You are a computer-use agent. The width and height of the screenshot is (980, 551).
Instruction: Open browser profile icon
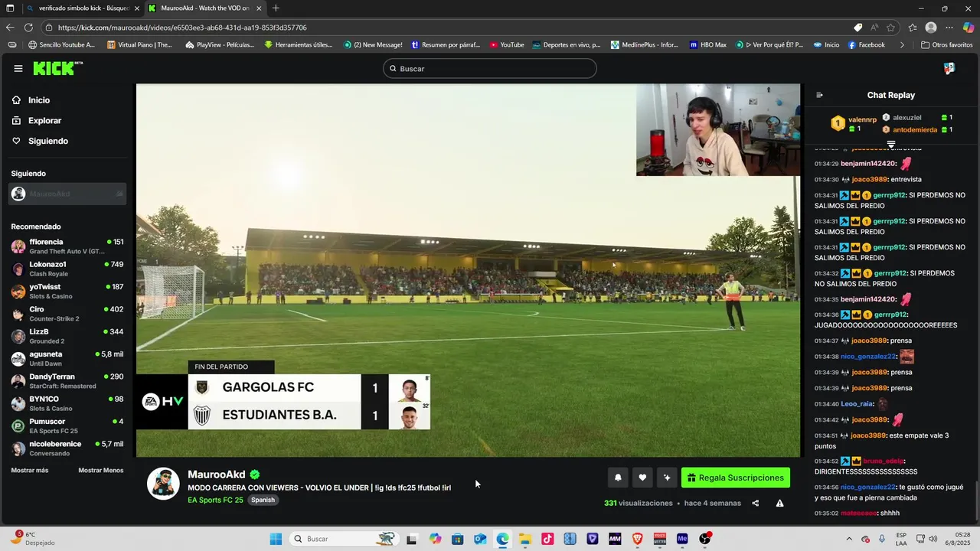[931, 28]
